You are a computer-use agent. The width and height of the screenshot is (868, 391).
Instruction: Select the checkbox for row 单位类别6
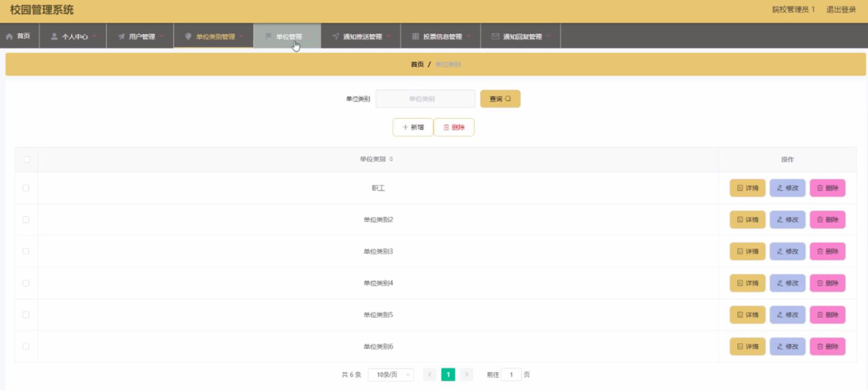pos(26,347)
